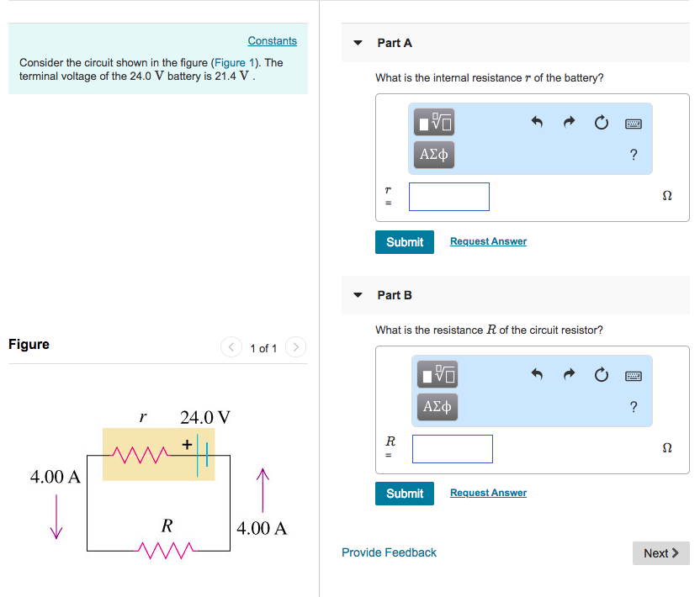This screenshot has width=700, height=597.
Task: Open the Greek symbols palette in Part B
Action: coord(437,407)
